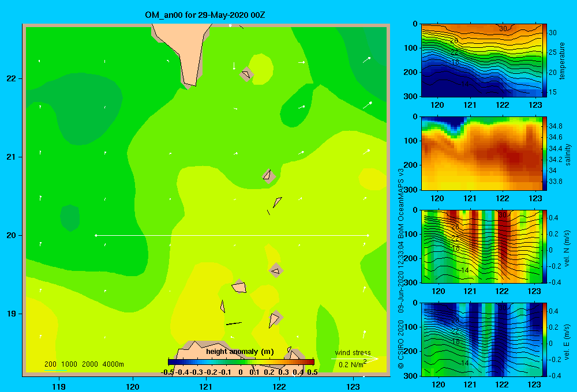Click the "© CSIRO 2020" copyright text
Viewport: 577px width, 392px height.
pos(401,344)
